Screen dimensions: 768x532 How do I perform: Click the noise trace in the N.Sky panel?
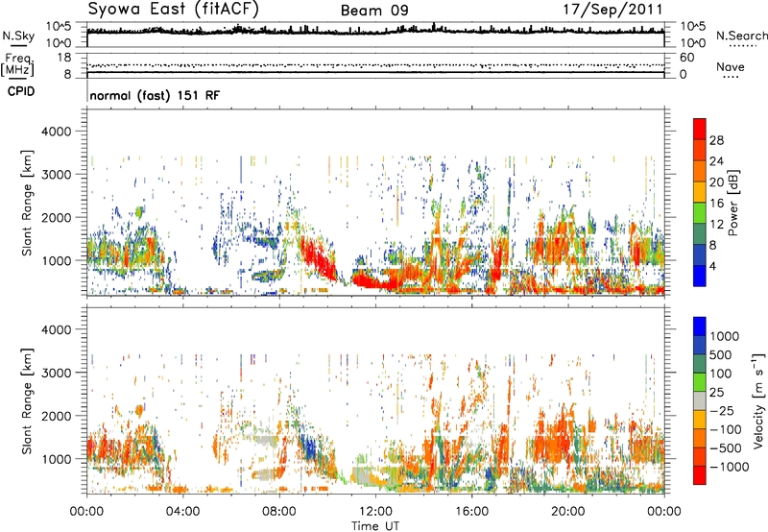(375, 31)
